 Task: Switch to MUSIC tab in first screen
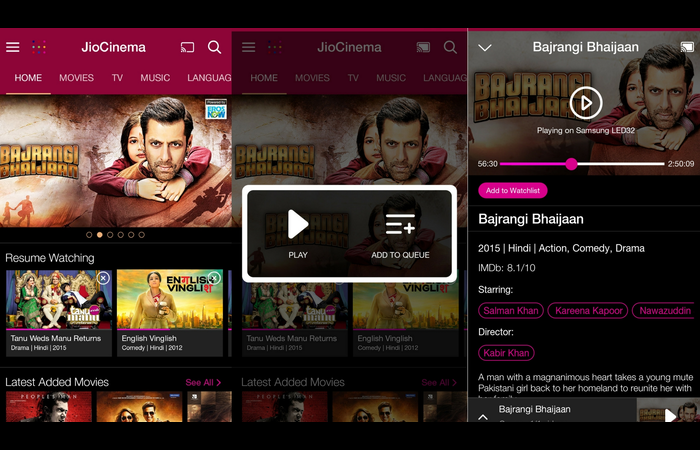coord(155,78)
